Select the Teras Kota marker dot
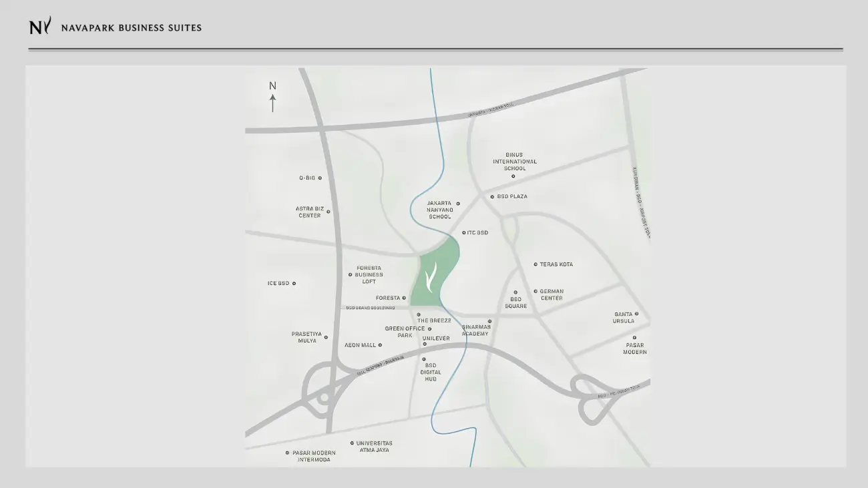Screen dimensions: 868x488 coord(535,264)
